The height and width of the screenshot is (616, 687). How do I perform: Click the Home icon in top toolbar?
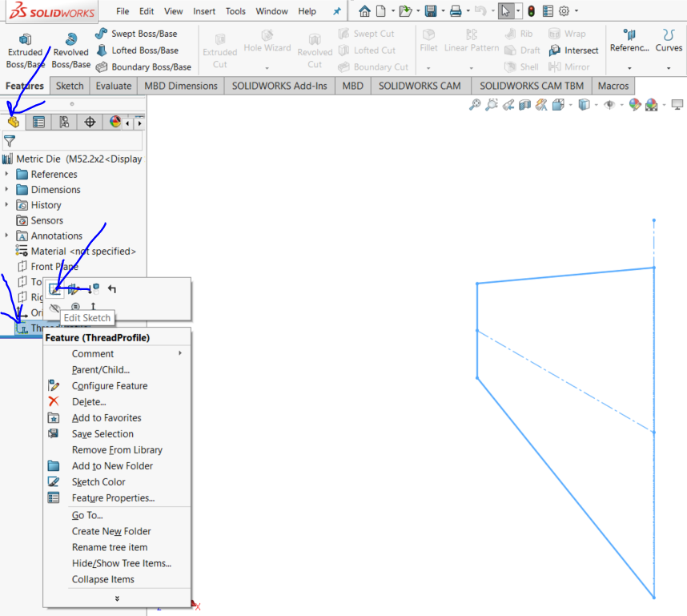(364, 11)
